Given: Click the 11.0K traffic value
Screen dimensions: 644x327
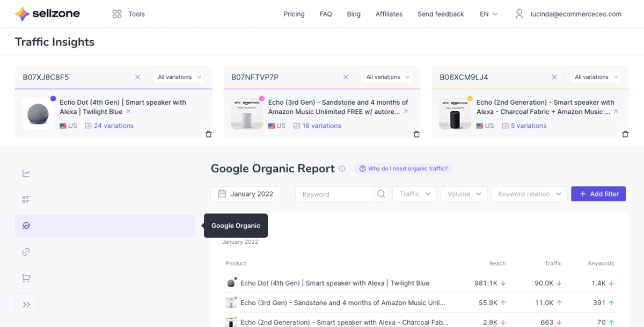Looking at the screenshot, I should tap(545, 303).
